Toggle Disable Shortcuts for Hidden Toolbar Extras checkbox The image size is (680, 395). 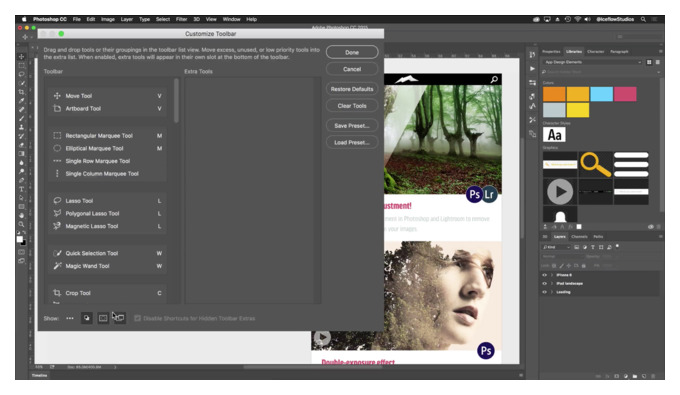(137, 318)
